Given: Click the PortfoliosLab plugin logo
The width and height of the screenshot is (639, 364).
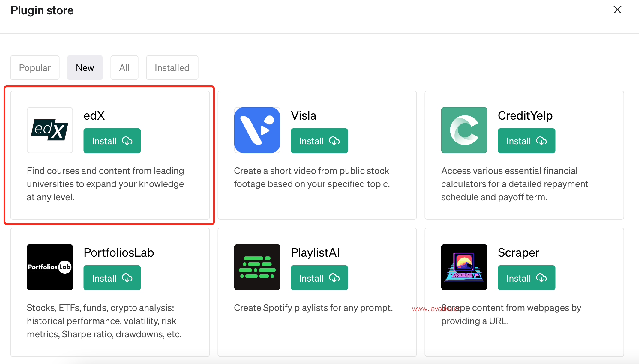Looking at the screenshot, I should pos(50,267).
